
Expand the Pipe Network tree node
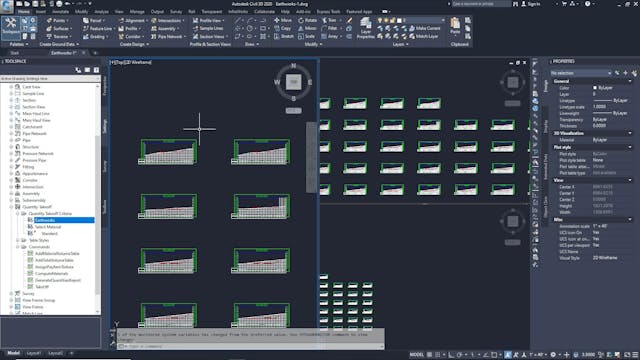tap(11, 133)
